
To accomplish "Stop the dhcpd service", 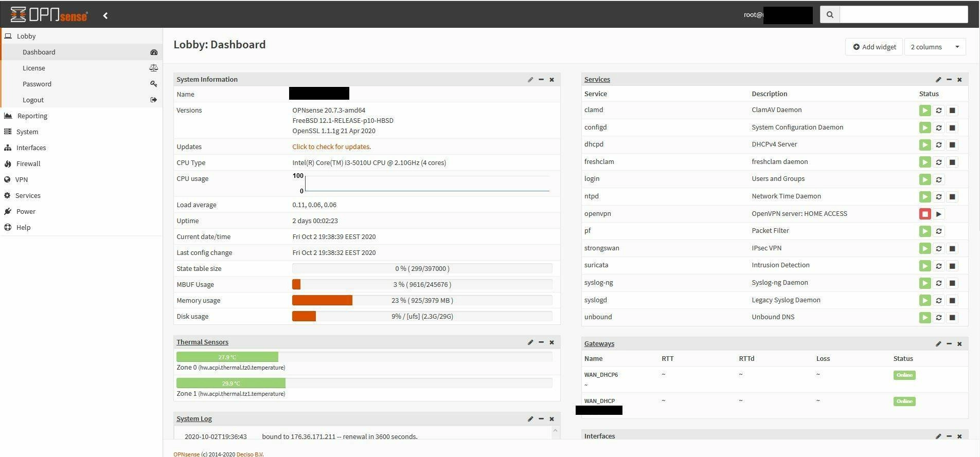I will click(x=952, y=145).
